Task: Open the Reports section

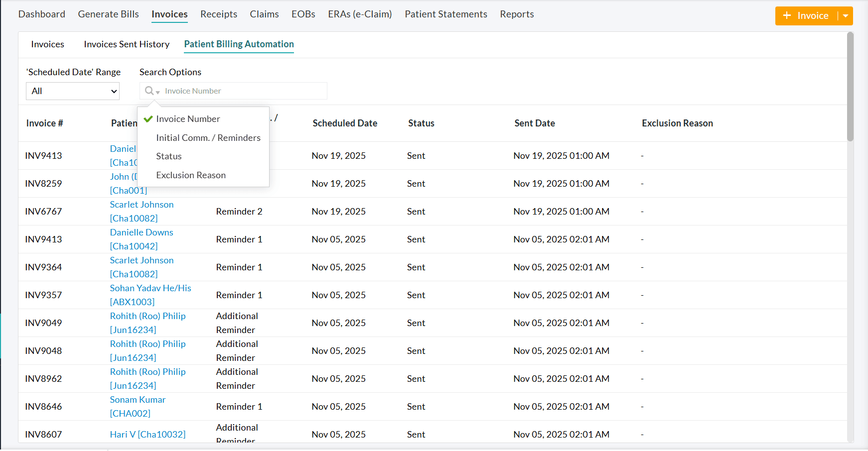Action: click(x=517, y=14)
